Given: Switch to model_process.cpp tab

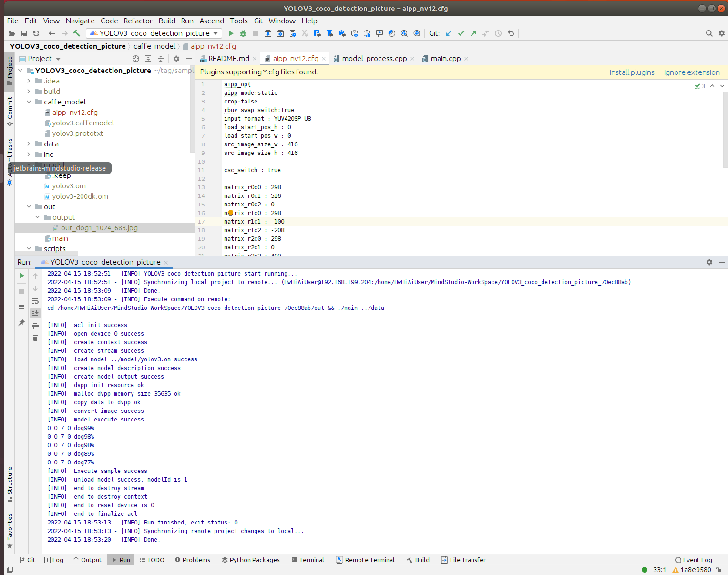Looking at the screenshot, I should pyautogui.click(x=374, y=59).
